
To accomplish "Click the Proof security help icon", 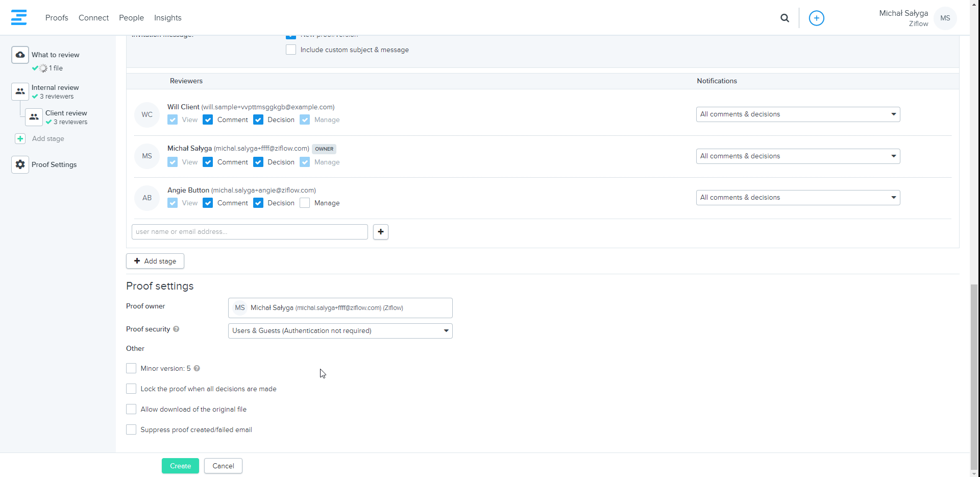I will coord(176,329).
